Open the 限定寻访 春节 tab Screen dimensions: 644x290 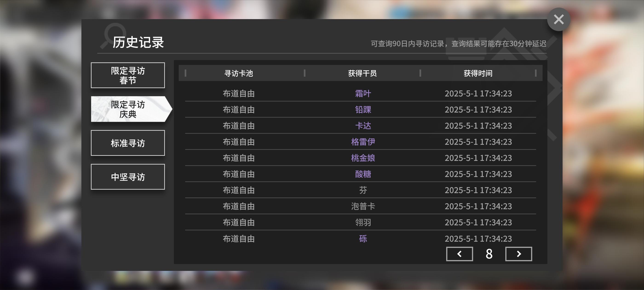coord(128,75)
